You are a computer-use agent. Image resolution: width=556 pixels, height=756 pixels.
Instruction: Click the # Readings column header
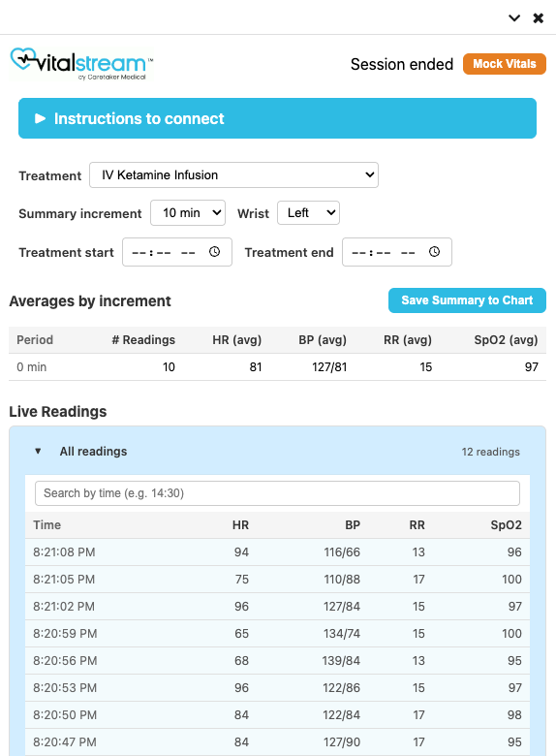point(143,340)
